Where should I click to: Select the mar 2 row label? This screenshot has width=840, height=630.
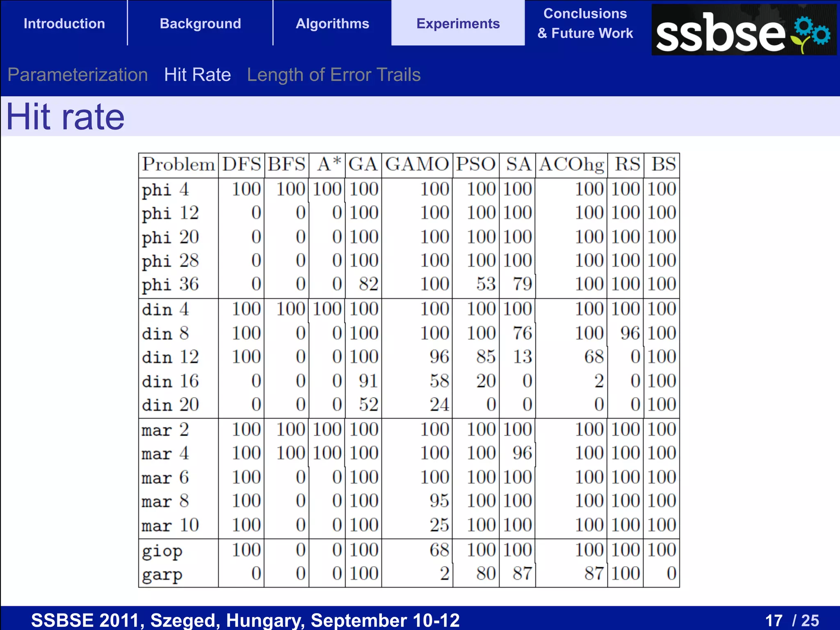click(165, 430)
